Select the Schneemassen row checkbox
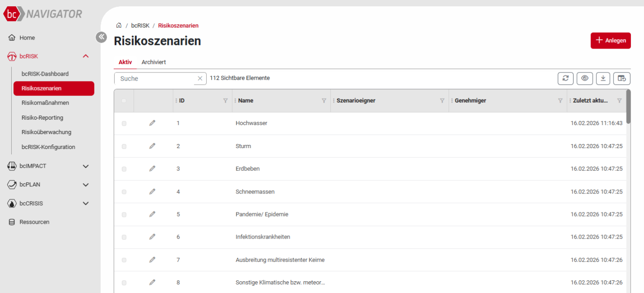 124,192
